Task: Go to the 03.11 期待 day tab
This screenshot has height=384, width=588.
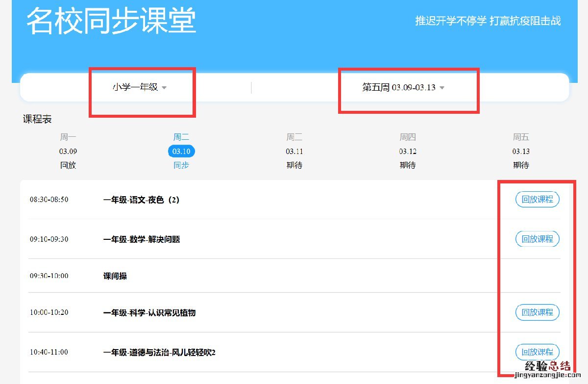Action: [294, 151]
